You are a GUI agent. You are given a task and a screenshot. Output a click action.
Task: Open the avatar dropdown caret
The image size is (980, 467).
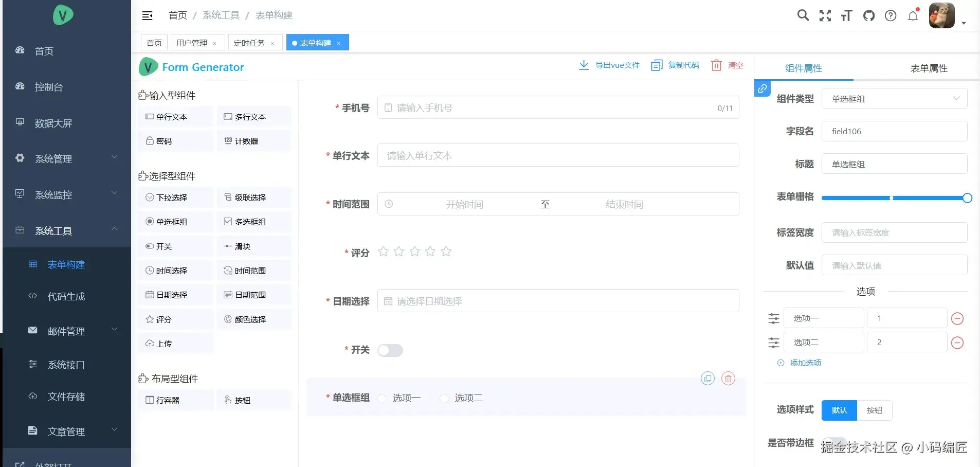(x=964, y=23)
